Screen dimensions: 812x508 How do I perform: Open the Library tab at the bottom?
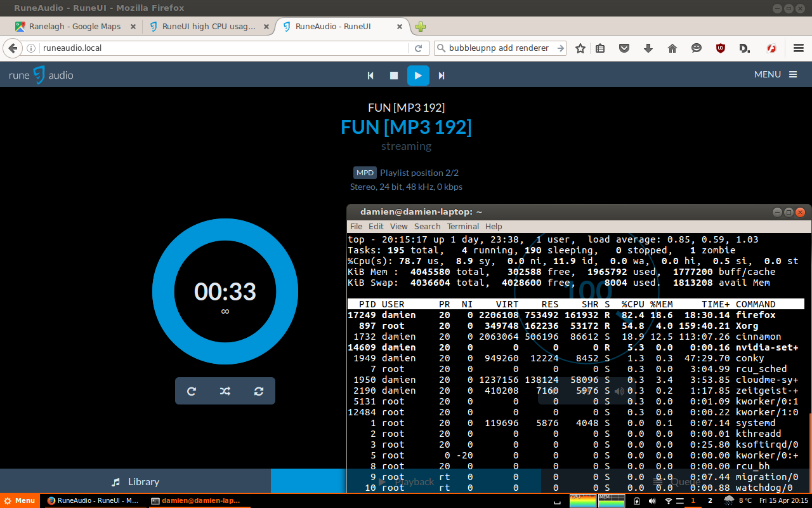(135, 481)
